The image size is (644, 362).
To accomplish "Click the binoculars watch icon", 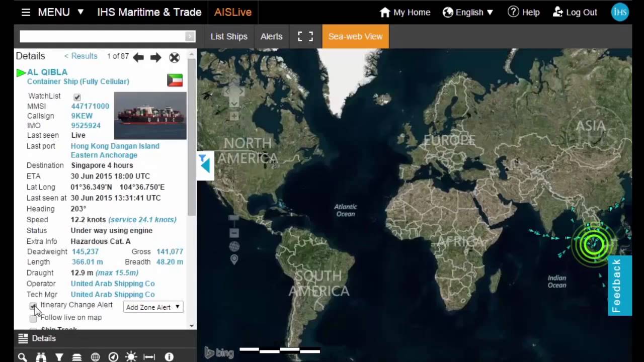I will [41, 357].
